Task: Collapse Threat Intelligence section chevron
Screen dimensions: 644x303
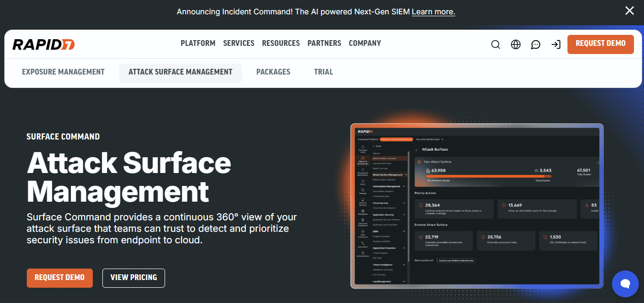Action: point(404,265)
